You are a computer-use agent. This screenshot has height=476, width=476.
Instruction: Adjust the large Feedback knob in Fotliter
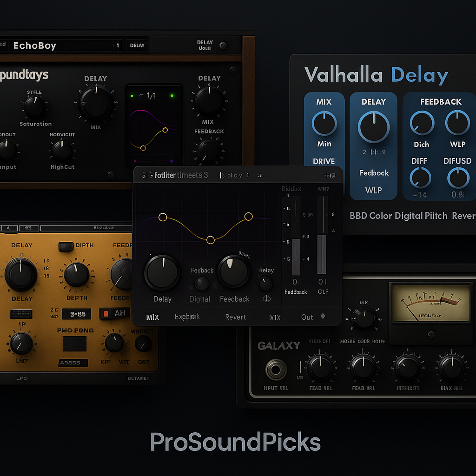point(233,271)
